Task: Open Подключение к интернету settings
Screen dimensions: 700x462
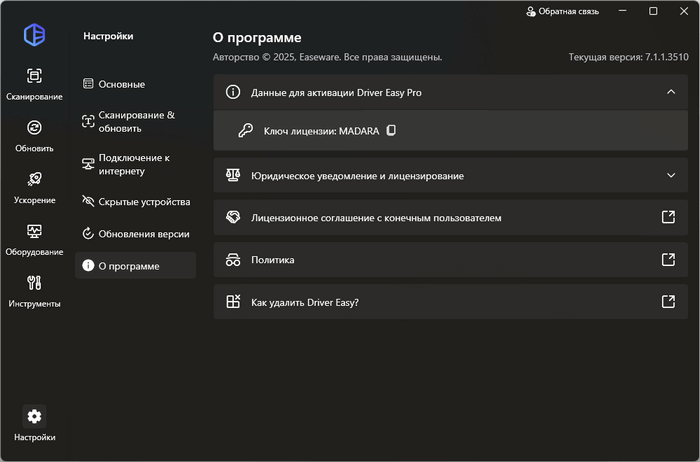Action: tap(134, 164)
